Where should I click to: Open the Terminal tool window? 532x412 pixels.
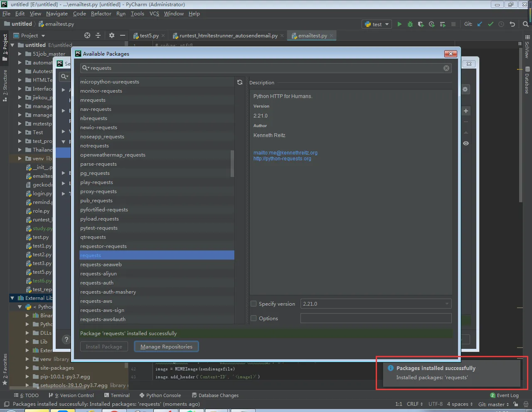coord(117,395)
